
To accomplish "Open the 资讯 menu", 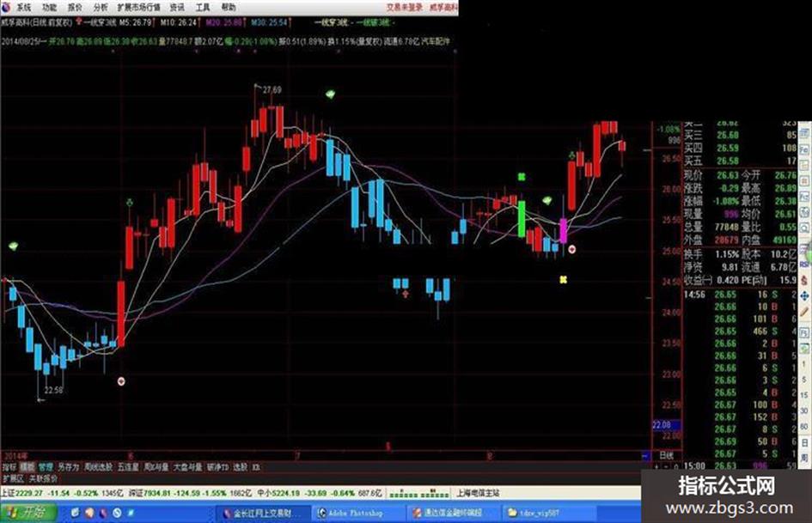I will coord(177,7).
